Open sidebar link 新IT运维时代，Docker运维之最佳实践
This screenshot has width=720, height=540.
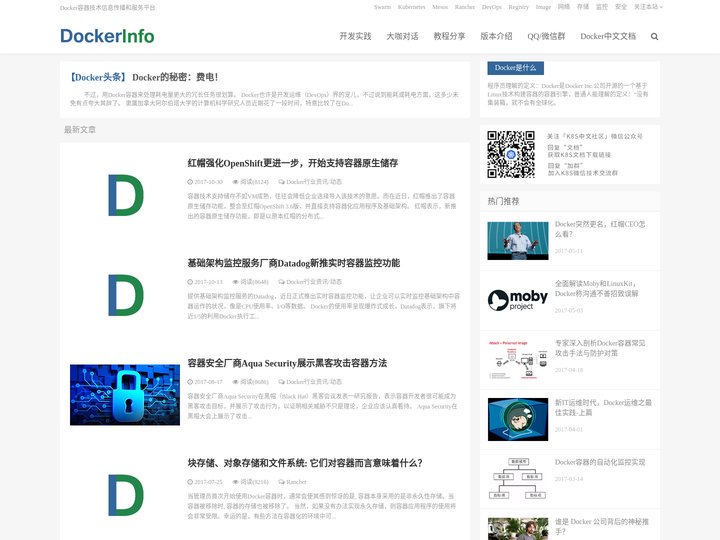(603, 408)
